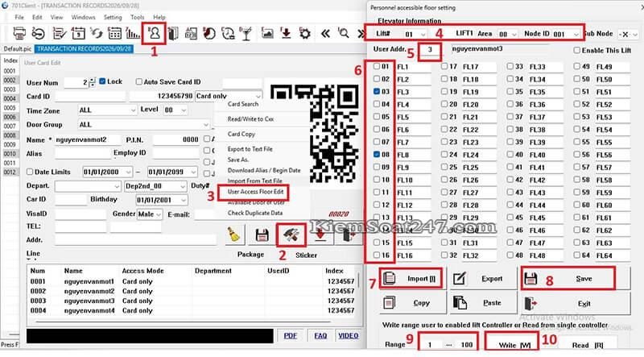The image size is (644, 357).
Task: Open the Windows menu
Action: coord(84,17)
